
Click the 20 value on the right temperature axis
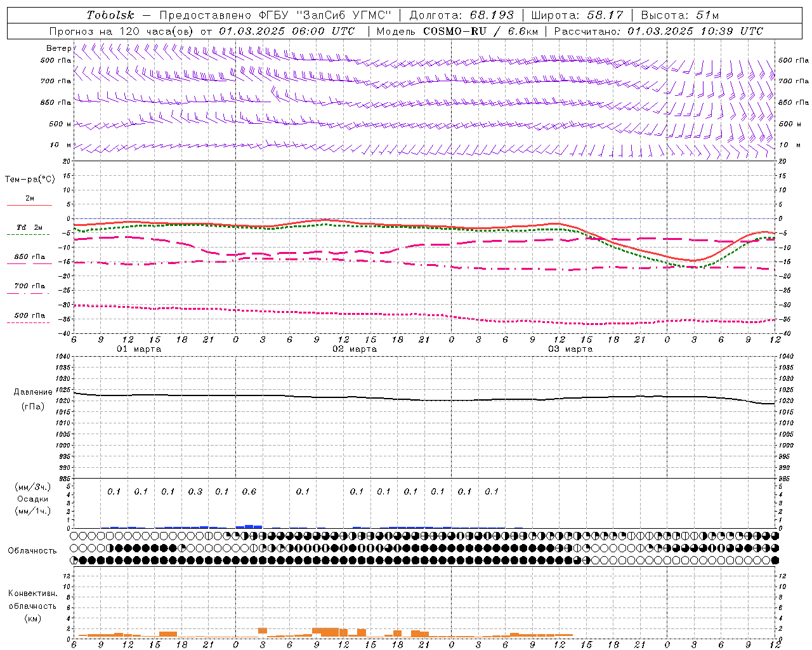783,161
